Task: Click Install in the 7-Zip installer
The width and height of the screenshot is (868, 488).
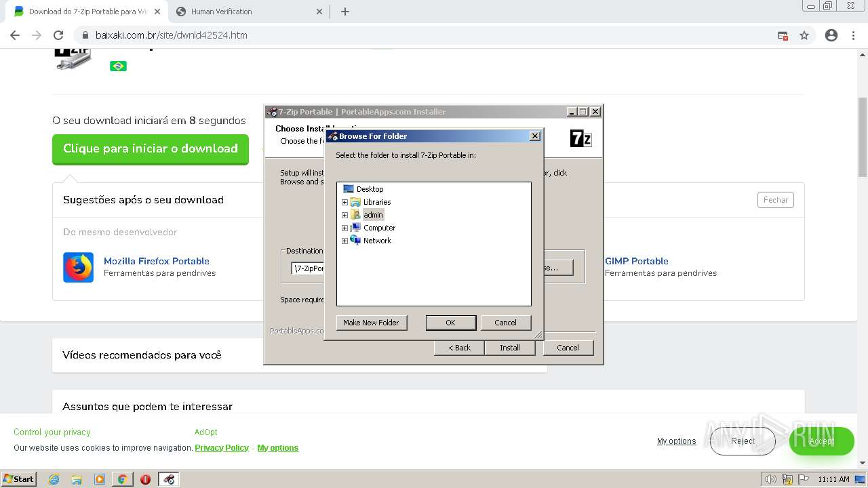Action: click(x=510, y=348)
